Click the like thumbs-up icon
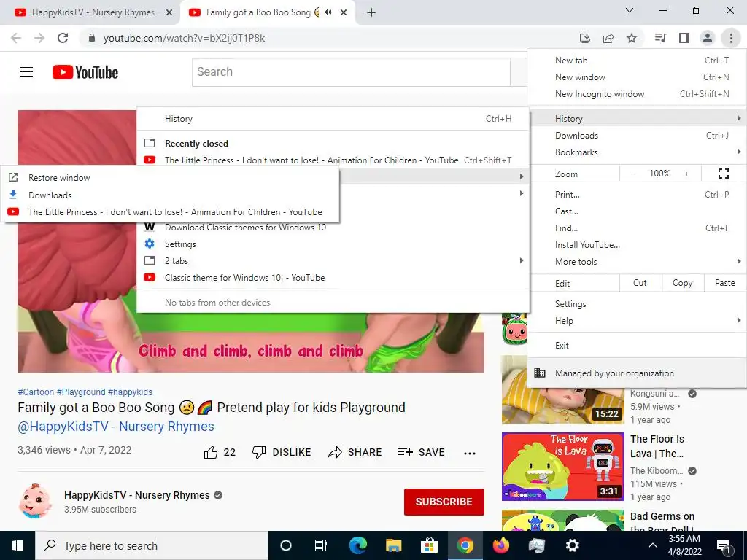Image resolution: width=747 pixels, height=560 pixels. pyautogui.click(x=211, y=452)
